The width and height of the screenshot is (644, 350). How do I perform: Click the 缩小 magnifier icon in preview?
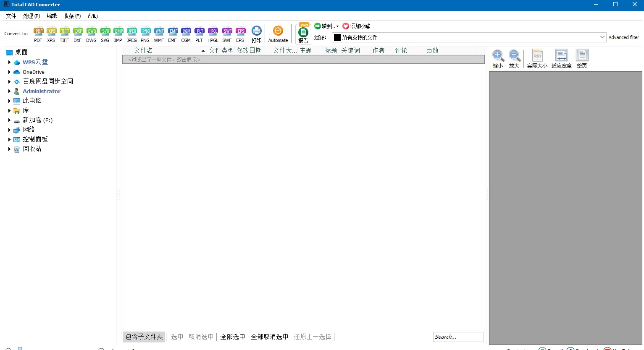tap(498, 58)
